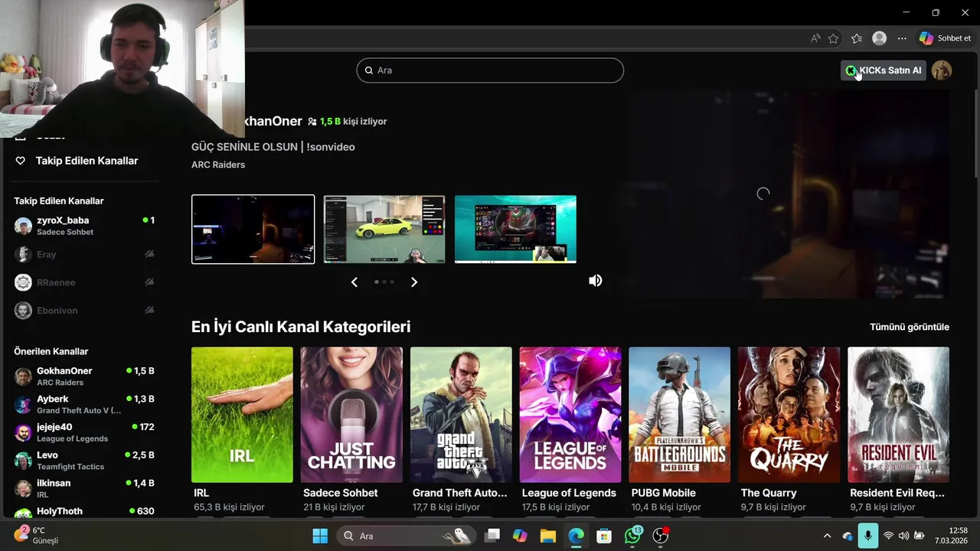Open followed channel zyroX_baba
Image resolution: width=980 pixels, height=551 pixels.
[x=84, y=226]
